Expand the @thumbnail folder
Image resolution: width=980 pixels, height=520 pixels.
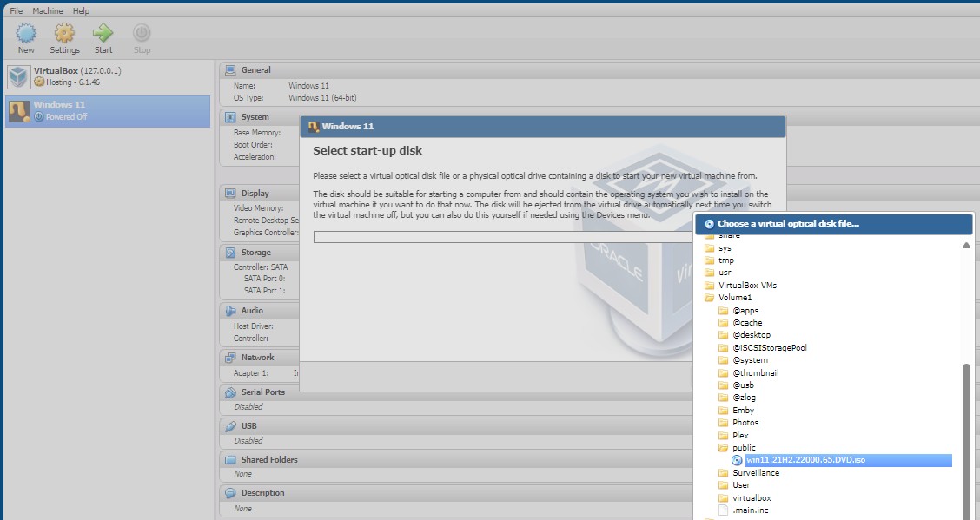tap(756, 372)
